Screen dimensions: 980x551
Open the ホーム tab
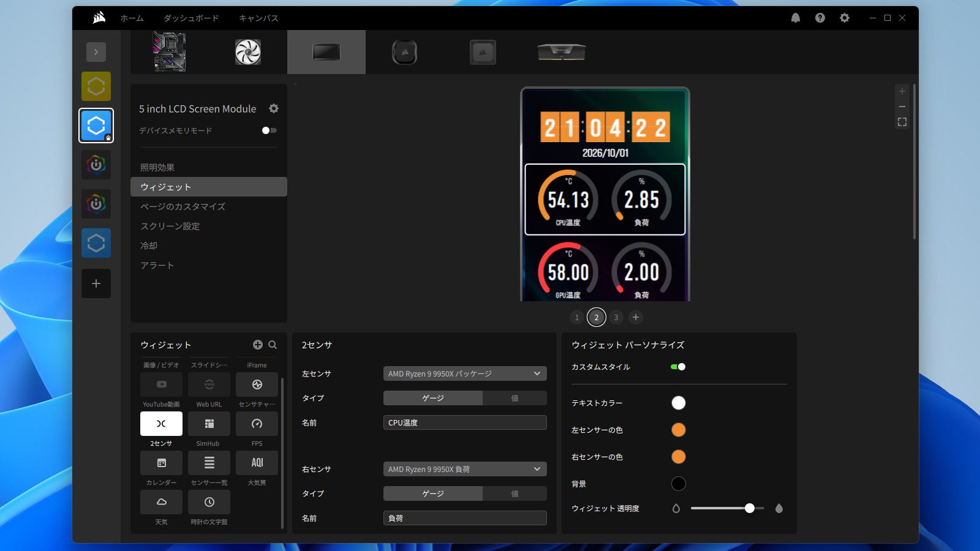[132, 18]
